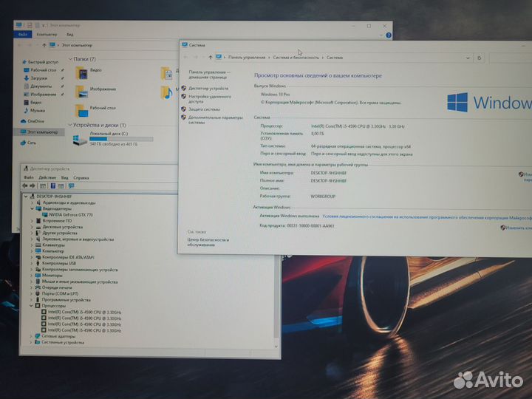
Task: Open Защита системы link
Action: click(x=204, y=109)
